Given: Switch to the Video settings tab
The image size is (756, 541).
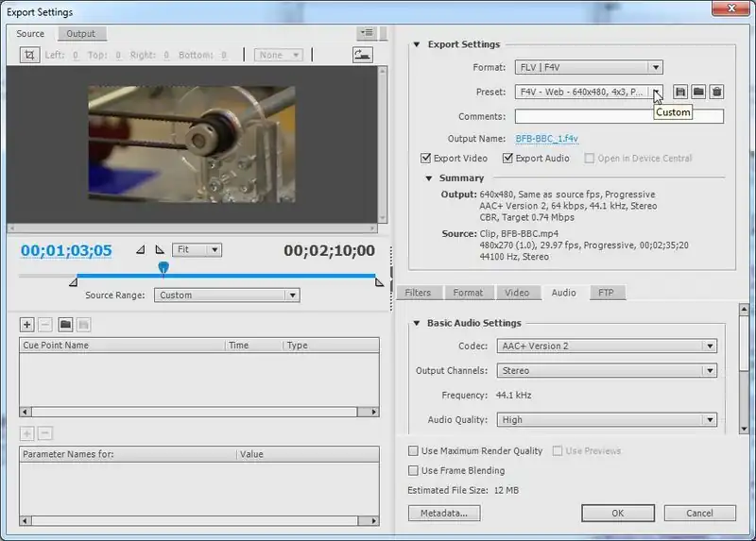Looking at the screenshot, I should 516,293.
